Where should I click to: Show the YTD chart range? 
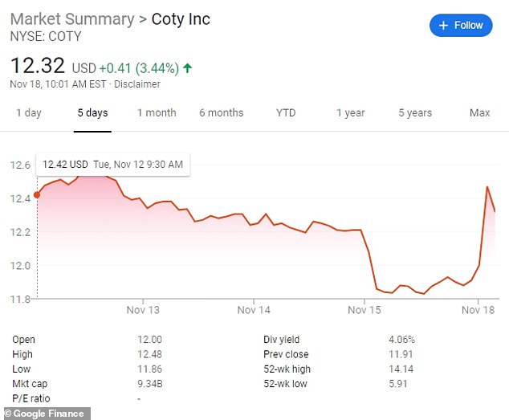(x=285, y=113)
